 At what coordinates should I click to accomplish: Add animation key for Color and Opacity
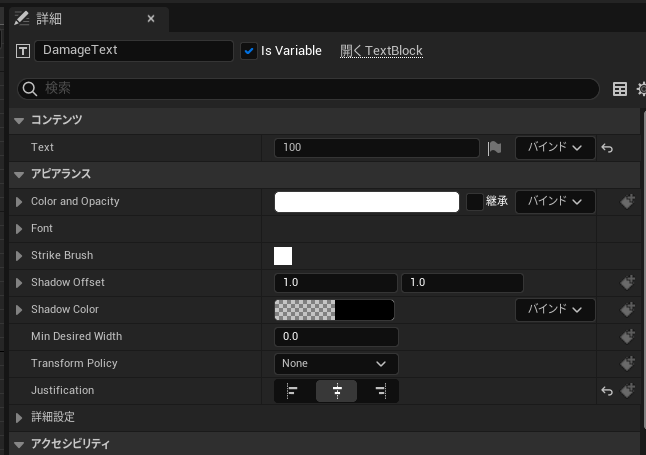[x=627, y=202]
